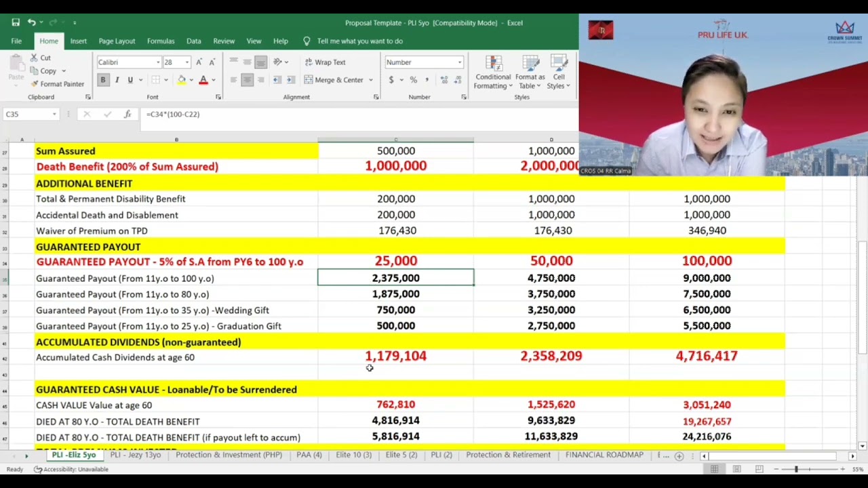Screen dimensions: 868x488
Task: Open the Insert ribbon tab
Action: [x=78, y=41]
